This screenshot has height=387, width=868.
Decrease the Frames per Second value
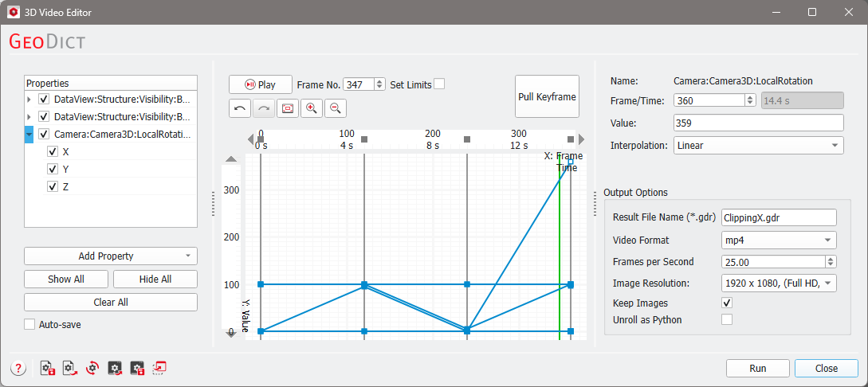click(x=831, y=265)
